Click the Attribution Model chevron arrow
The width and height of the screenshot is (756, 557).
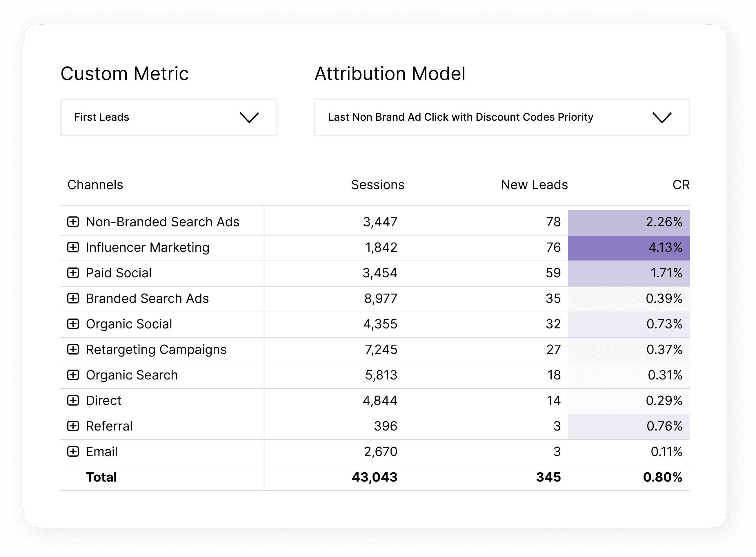662,118
